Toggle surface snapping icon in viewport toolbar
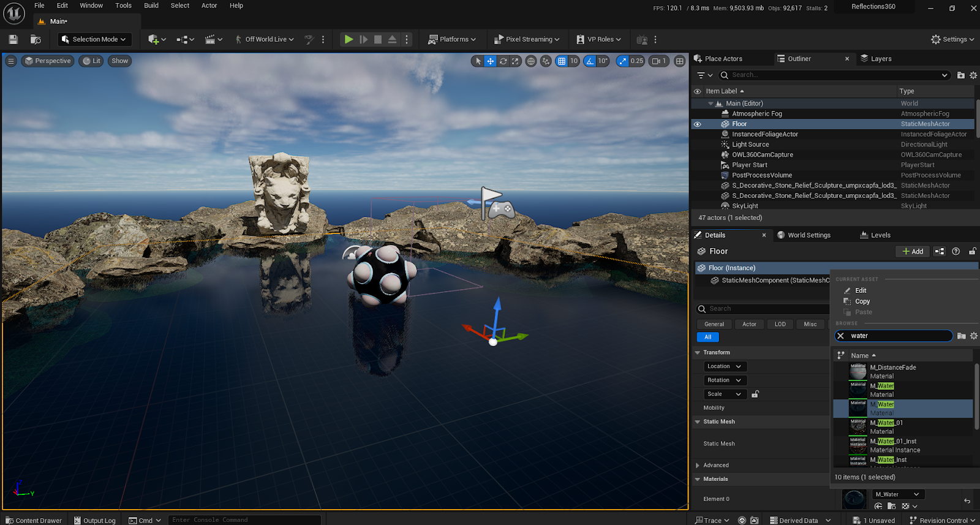Screen dimensions: 980x525 [546, 61]
